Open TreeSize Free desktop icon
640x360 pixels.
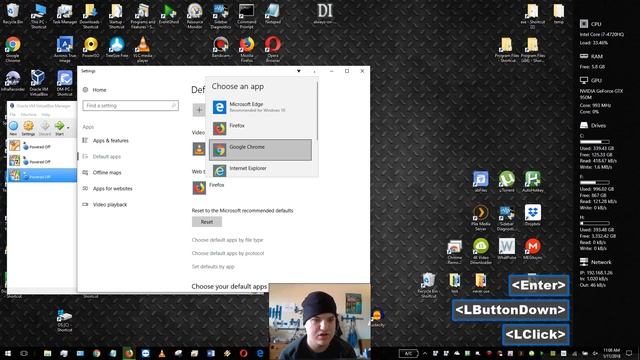click(117, 48)
